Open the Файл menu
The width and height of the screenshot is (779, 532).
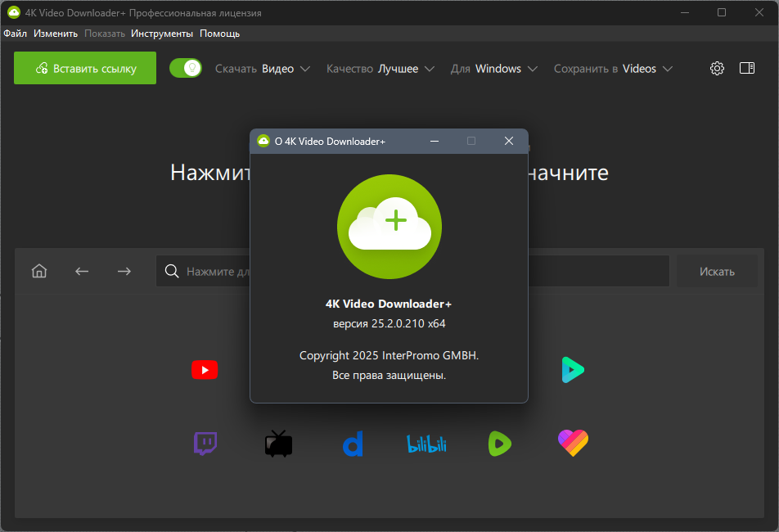pos(16,34)
